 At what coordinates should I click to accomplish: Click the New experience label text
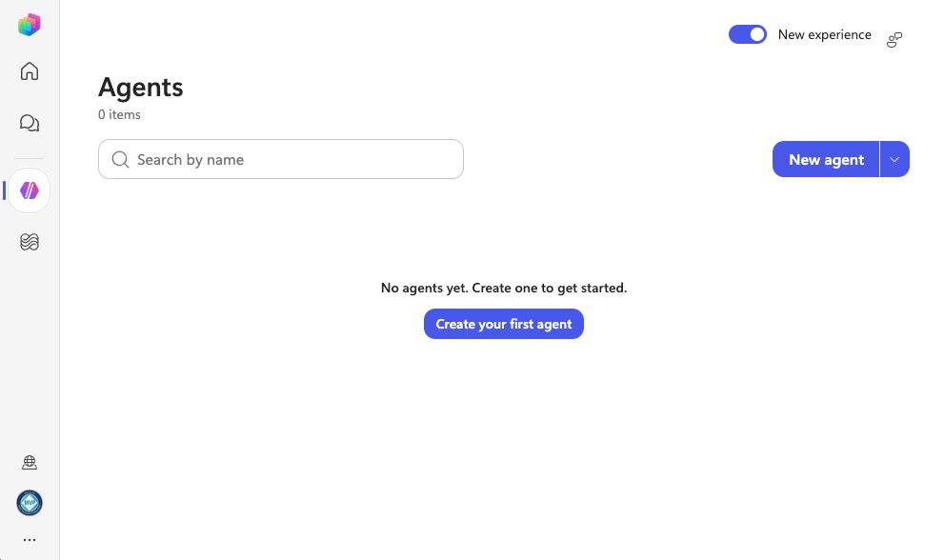click(x=824, y=35)
